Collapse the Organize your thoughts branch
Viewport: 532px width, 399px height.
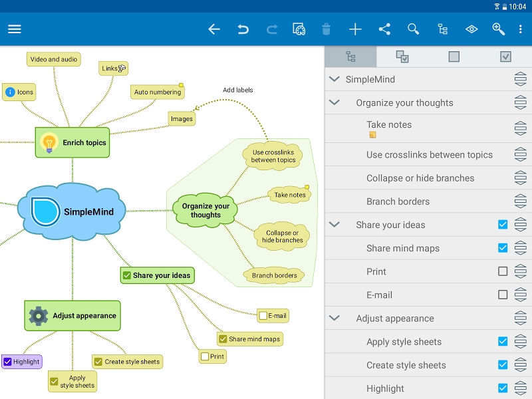pyautogui.click(x=334, y=103)
